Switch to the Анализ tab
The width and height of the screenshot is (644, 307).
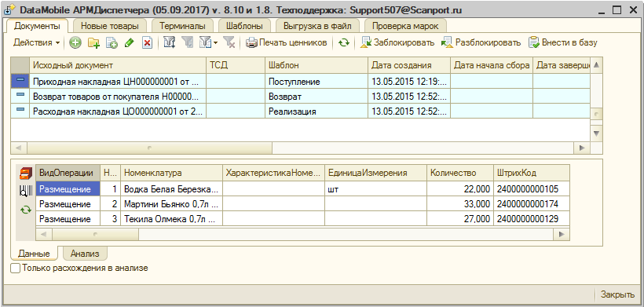(x=85, y=254)
